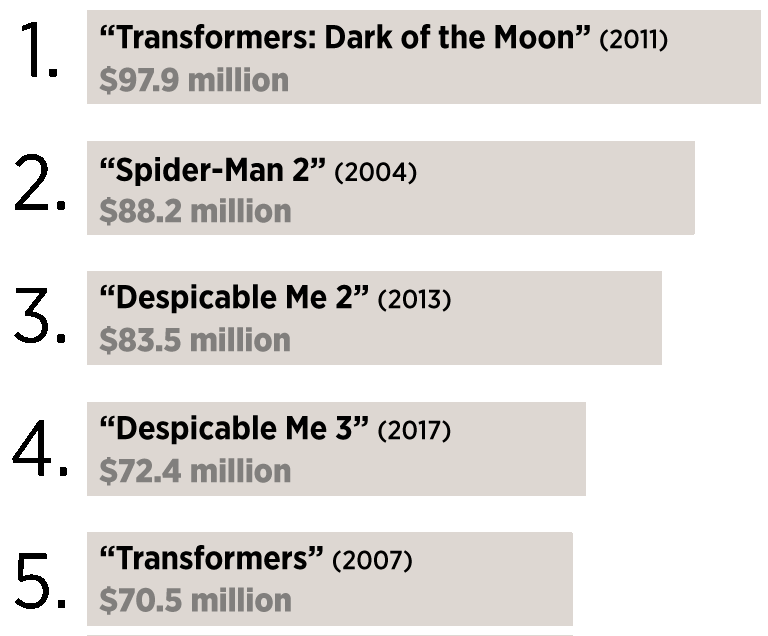Click the "Transformers" 2007 title
Image resolution: width=768 pixels, height=636 pixels.
(x=212, y=558)
